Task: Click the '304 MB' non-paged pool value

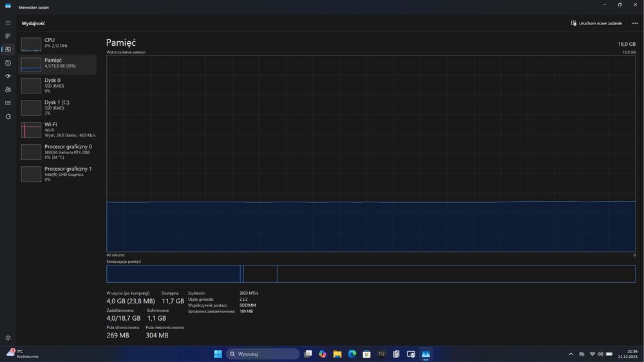Action: point(157,336)
